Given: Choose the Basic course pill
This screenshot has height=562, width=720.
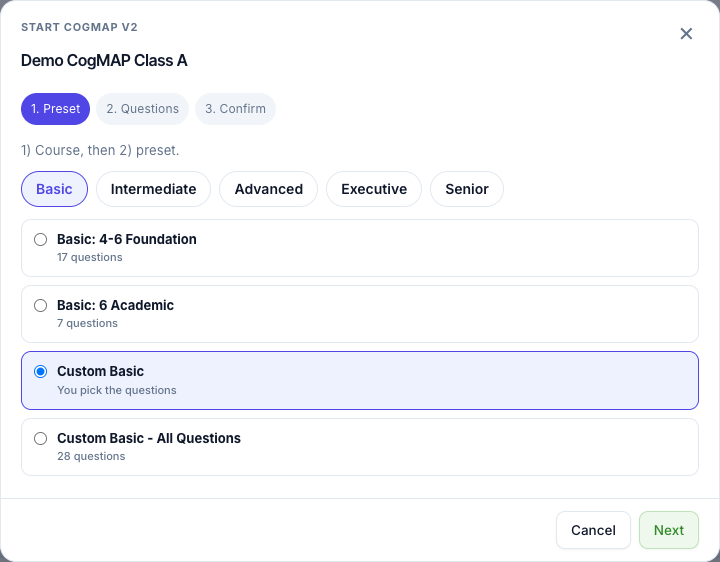Looking at the screenshot, I should click(x=54, y=189).
